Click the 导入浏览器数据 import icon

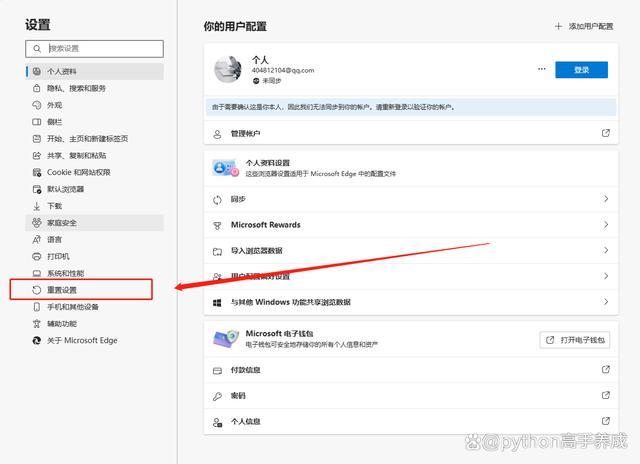(217, 251)
